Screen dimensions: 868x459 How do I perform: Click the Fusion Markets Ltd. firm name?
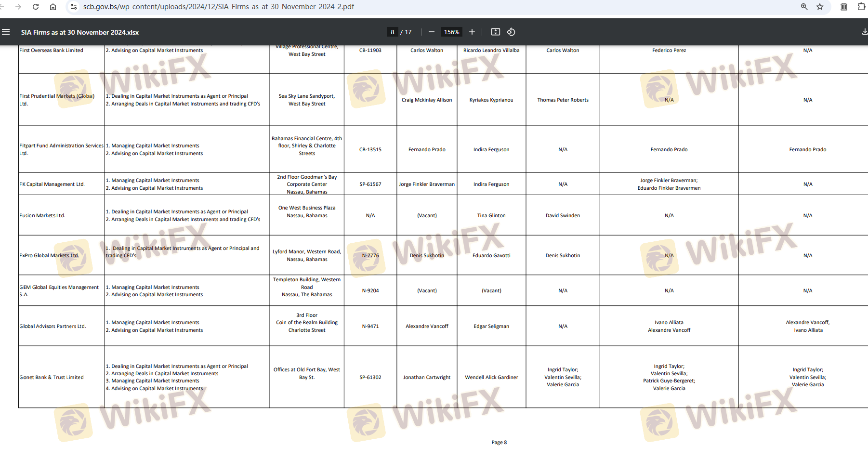pos(42,215)
